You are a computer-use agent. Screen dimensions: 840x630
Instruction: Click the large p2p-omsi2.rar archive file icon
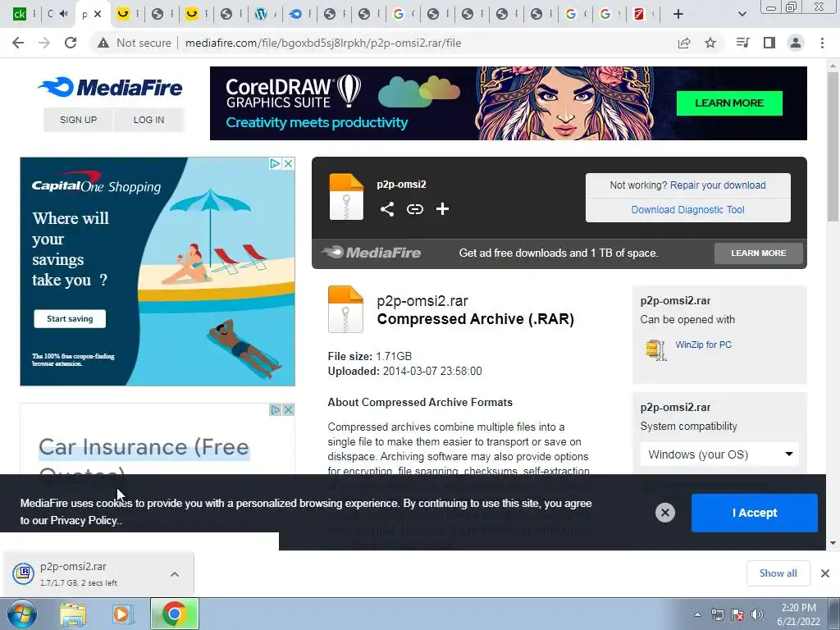pyautogui.click(x=345, y=309)
